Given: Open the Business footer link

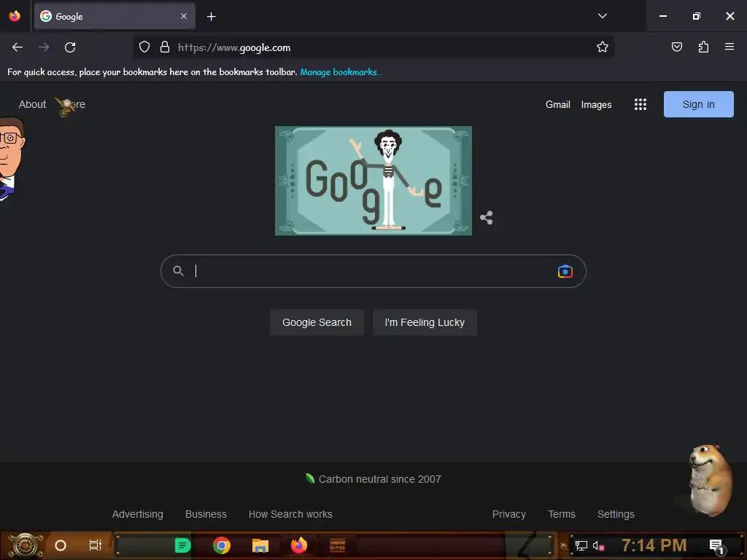Looking at the screenshot, I should 206,514.
